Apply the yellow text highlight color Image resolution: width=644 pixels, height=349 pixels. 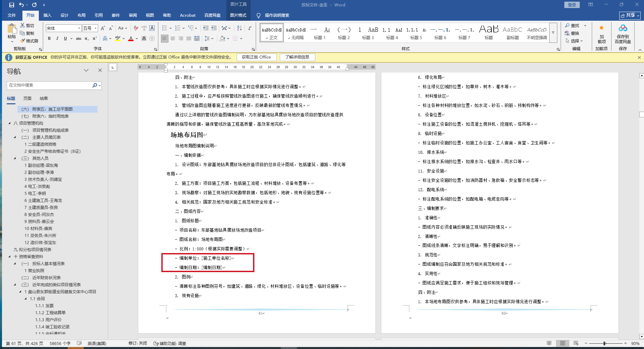[117, 38]
